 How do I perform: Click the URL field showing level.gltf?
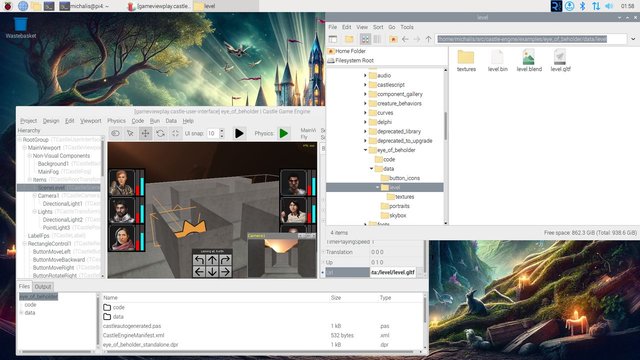(x=393, y=272)
